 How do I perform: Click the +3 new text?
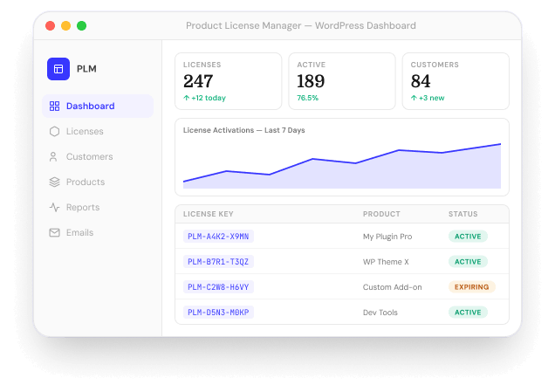(x=431, y=98)
